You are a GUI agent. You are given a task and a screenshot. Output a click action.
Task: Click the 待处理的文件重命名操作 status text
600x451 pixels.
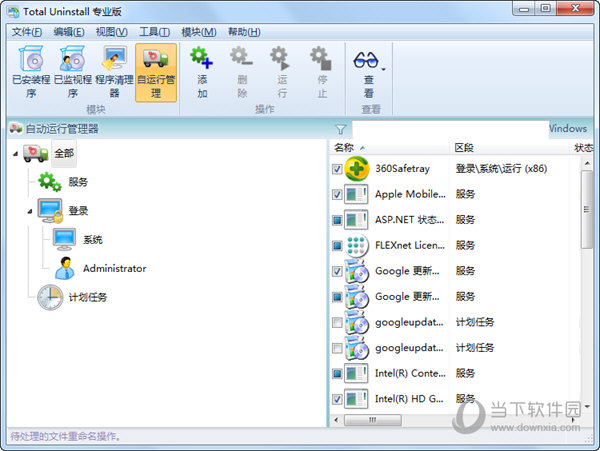(65, 436)
